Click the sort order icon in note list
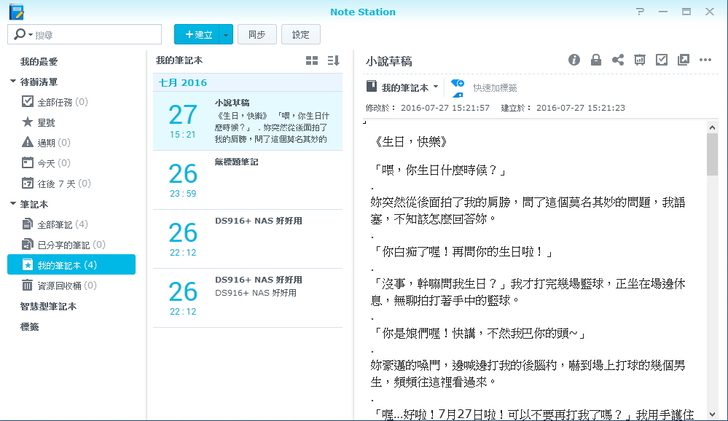 [334, 61]
